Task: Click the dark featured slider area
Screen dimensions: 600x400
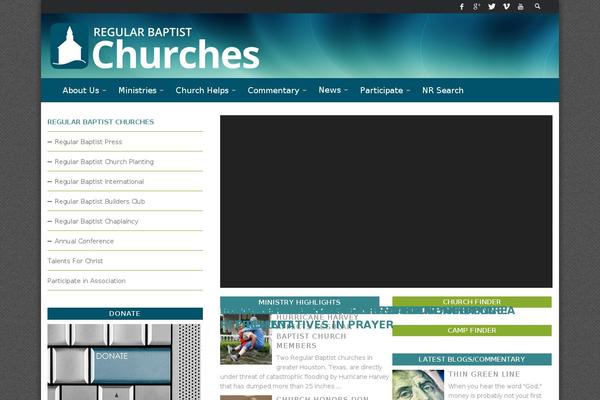Action: 386,201
